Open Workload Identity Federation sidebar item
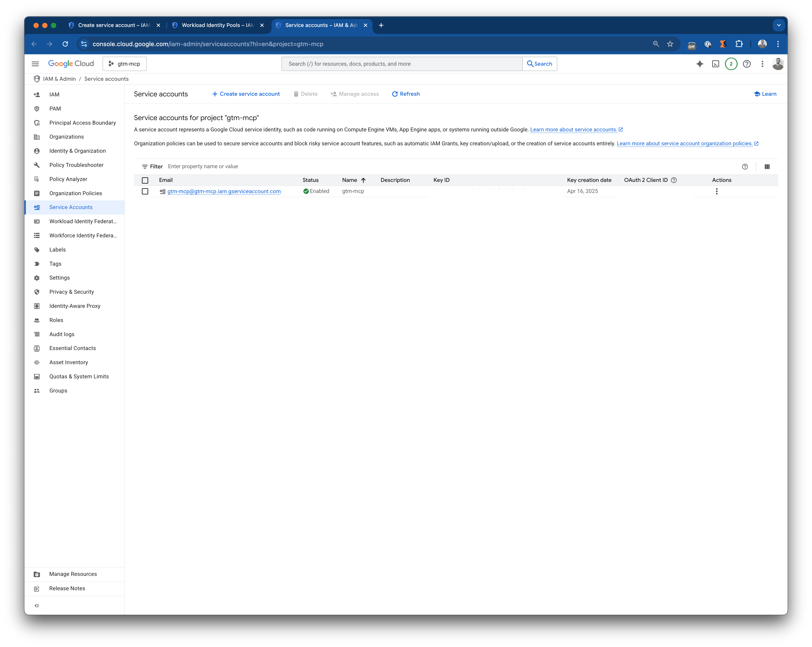The width and height of the screenshot is (812, 647). (75, 221)
